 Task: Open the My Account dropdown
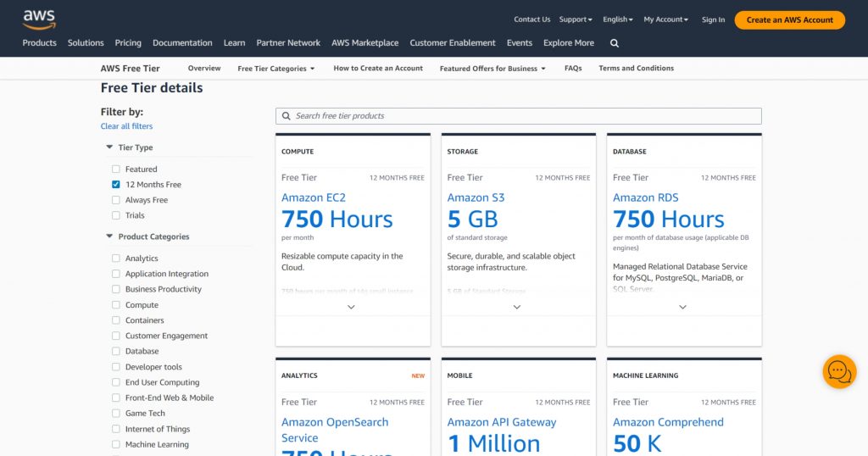pos(666,19)
